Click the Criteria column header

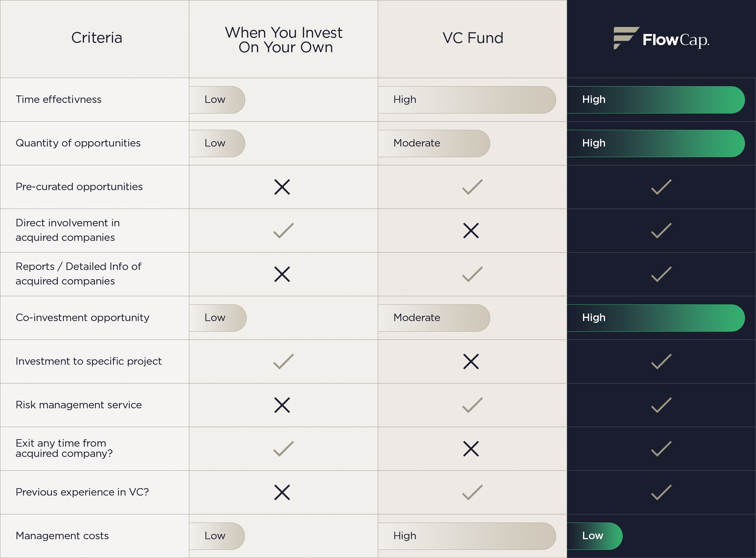click(x=96, y=38)
